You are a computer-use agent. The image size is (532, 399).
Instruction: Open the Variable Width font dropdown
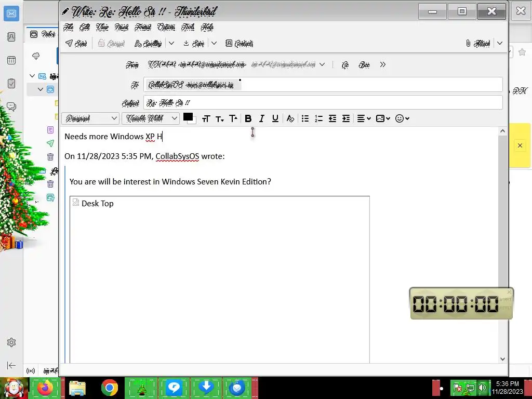[151, 118]
